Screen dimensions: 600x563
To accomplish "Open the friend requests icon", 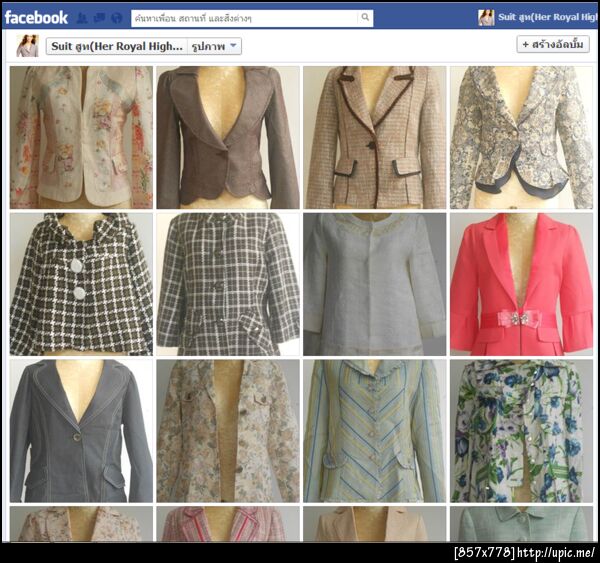I will coord(82,18).
